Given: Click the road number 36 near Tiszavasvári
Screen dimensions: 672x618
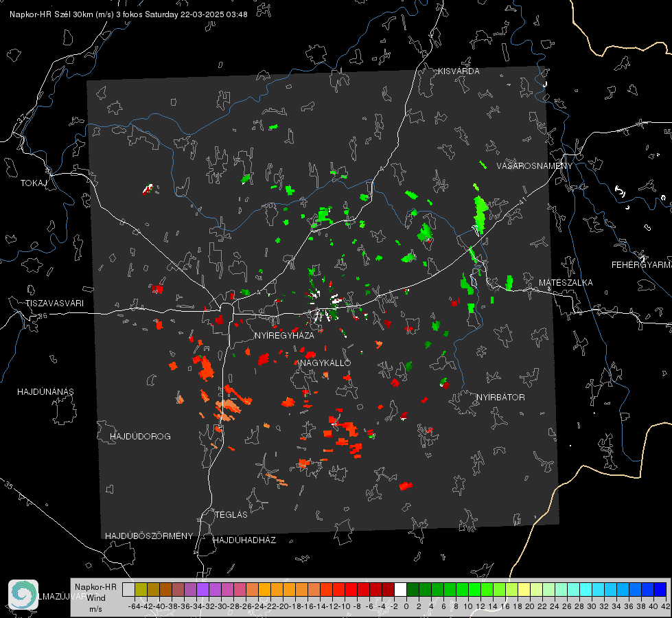Looking at the screenshot, I should pyautogui.click(x=43, y=316).
